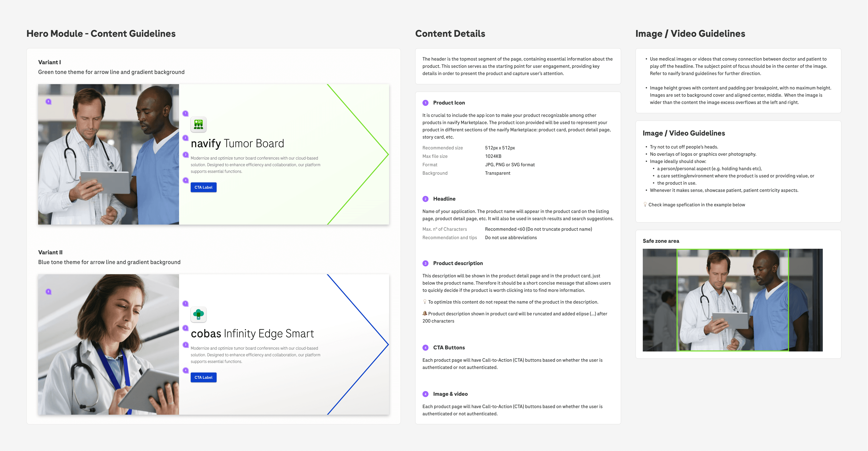Click the lightbulb tip icon about optimizing content
This screenshot has width=868, height=451.
tap(424, 302)
